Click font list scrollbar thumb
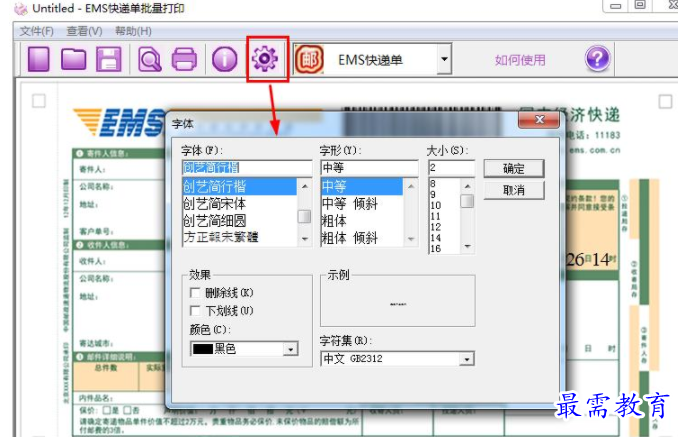 304,217
